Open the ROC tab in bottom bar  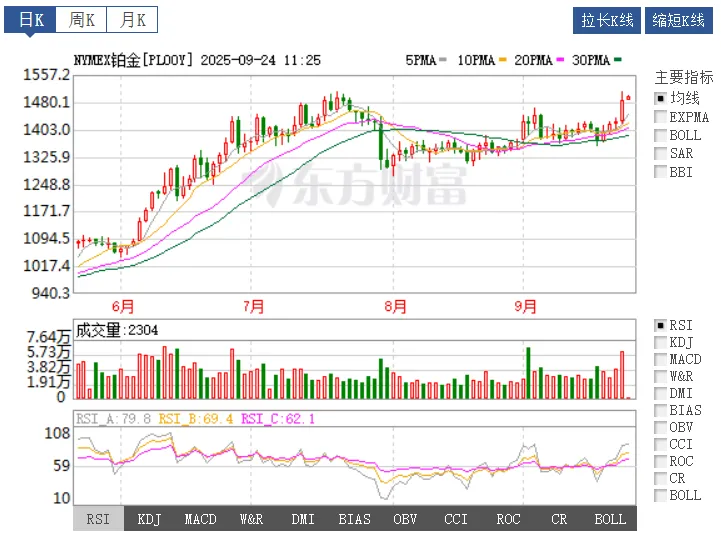pos(508,519)
